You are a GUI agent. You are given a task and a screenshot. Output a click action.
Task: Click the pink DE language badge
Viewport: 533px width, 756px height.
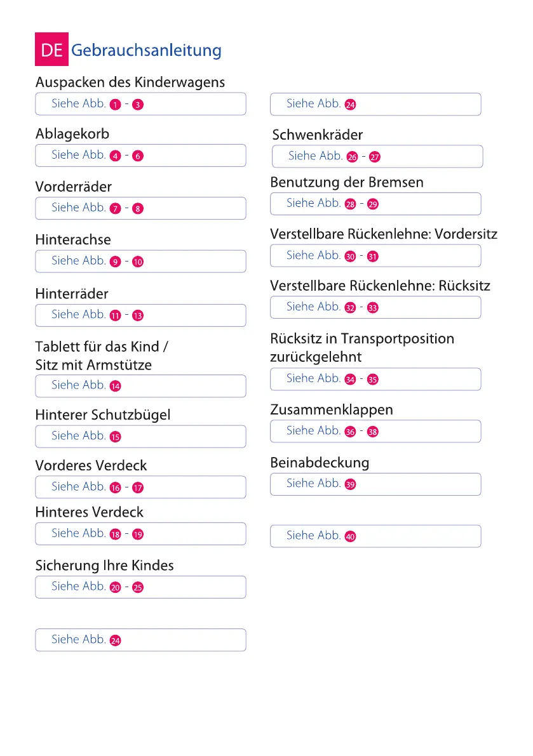coord(51,51)
